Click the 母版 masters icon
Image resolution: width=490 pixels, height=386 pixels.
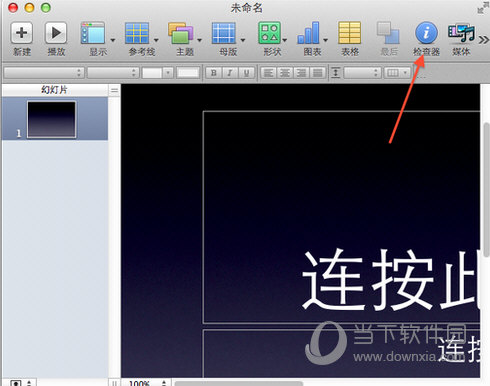224,33
